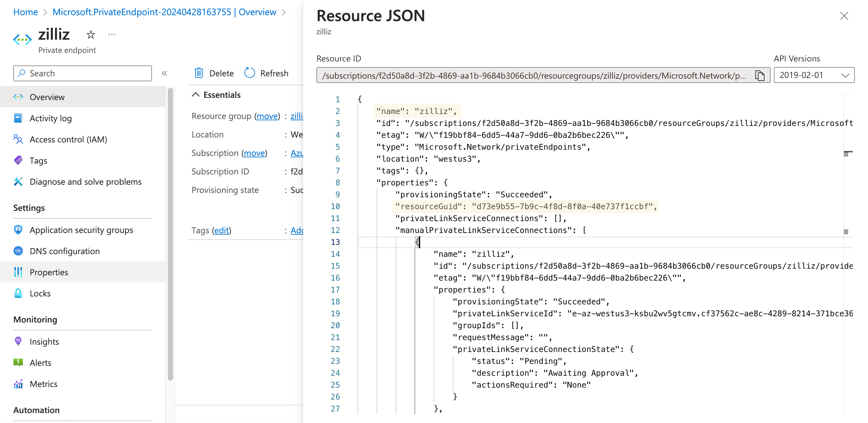The height and width of the screenshot is (423, 868).
Task: Click the Application security groups shield icon
Action: [18, 230]
